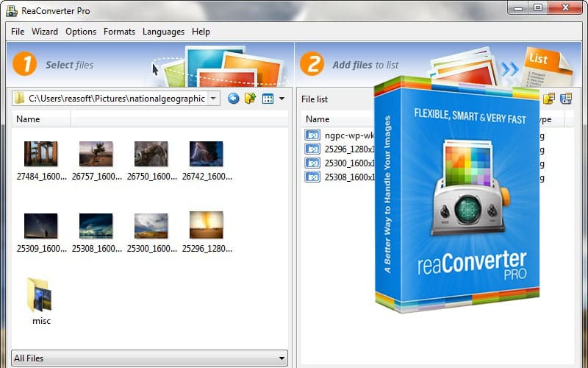Select the misc folder icon
This screenshot has height=368, width=588.
[x=40, y=295]
